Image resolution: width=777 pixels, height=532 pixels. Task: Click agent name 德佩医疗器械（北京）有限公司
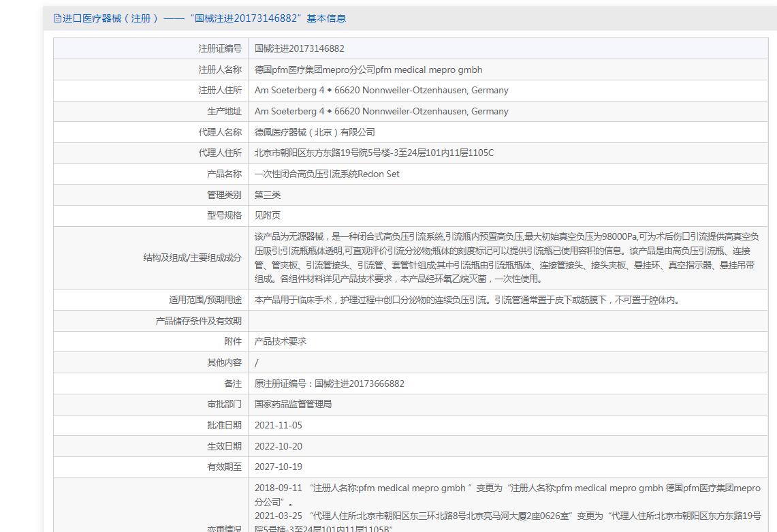tap(314, 132)
